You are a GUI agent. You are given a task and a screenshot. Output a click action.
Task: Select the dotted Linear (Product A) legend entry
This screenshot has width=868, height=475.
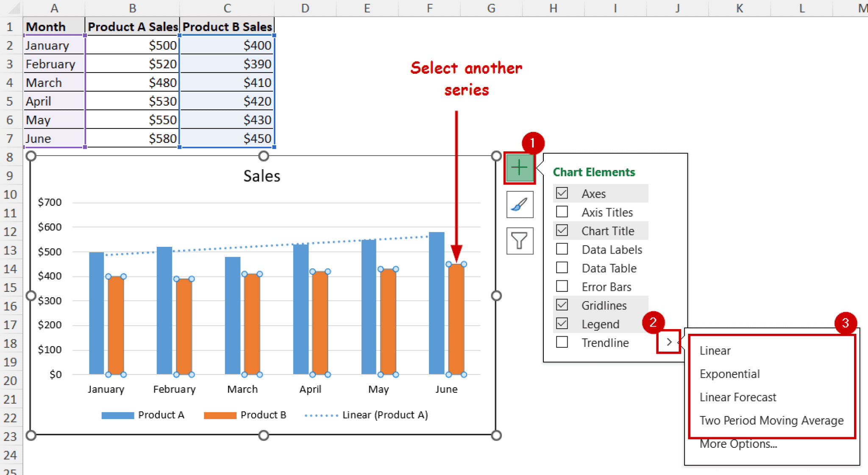[367, 415]
